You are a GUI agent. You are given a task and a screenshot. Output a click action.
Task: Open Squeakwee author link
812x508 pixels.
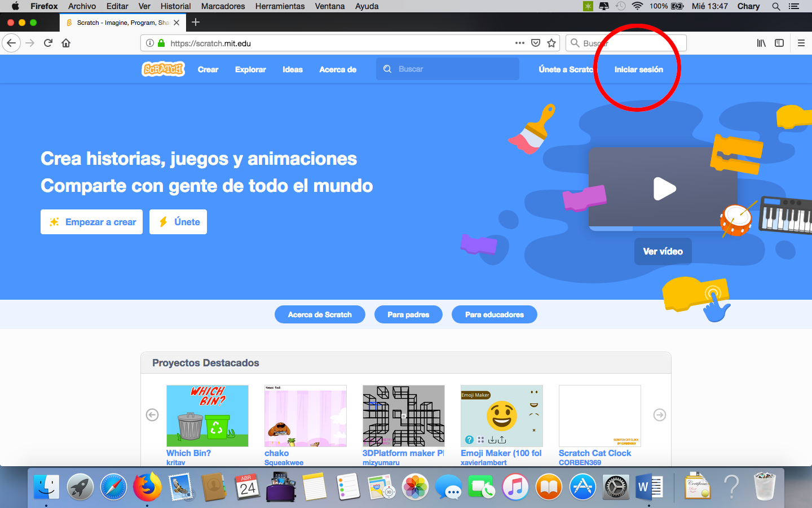pos(284,462)
